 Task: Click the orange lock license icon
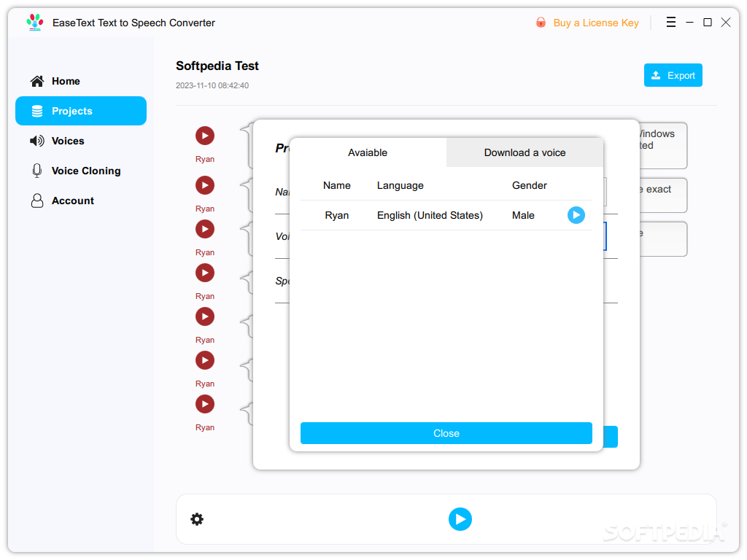pos(541,23)
